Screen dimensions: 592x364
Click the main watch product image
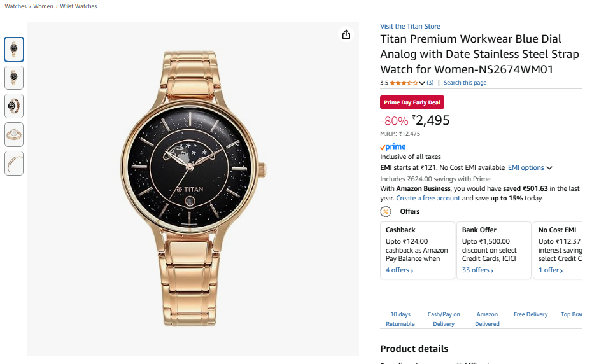pyautogui.click(x=193, y=189)
